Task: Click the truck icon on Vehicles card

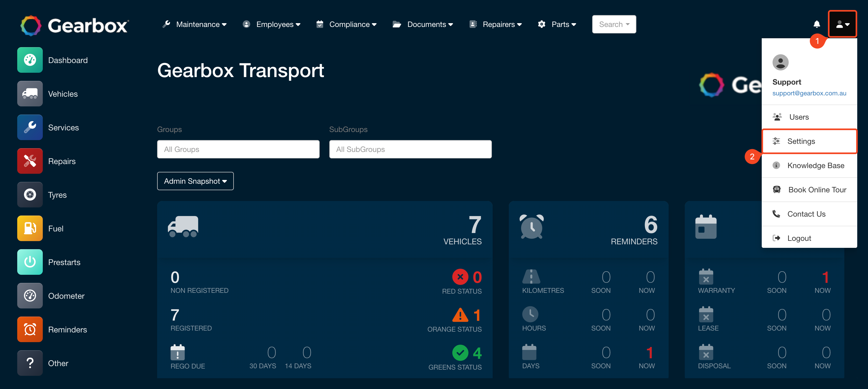Action: 183,226
